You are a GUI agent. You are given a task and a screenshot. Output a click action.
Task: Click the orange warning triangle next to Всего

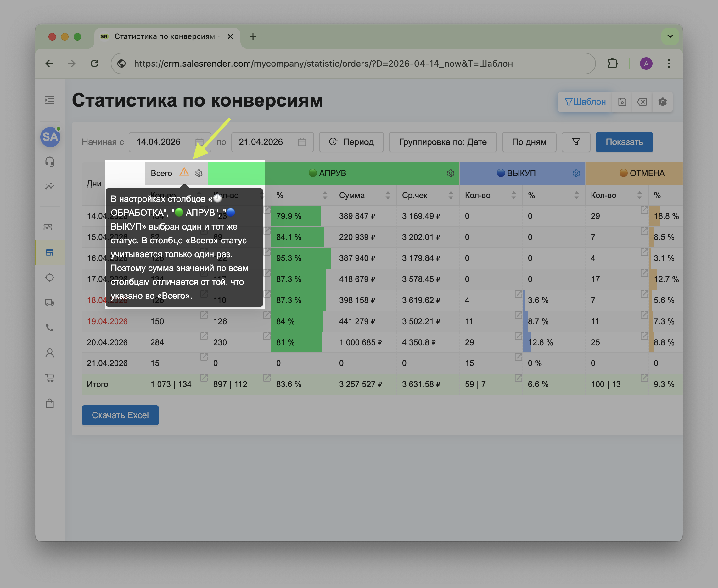[x=184, y=172]
